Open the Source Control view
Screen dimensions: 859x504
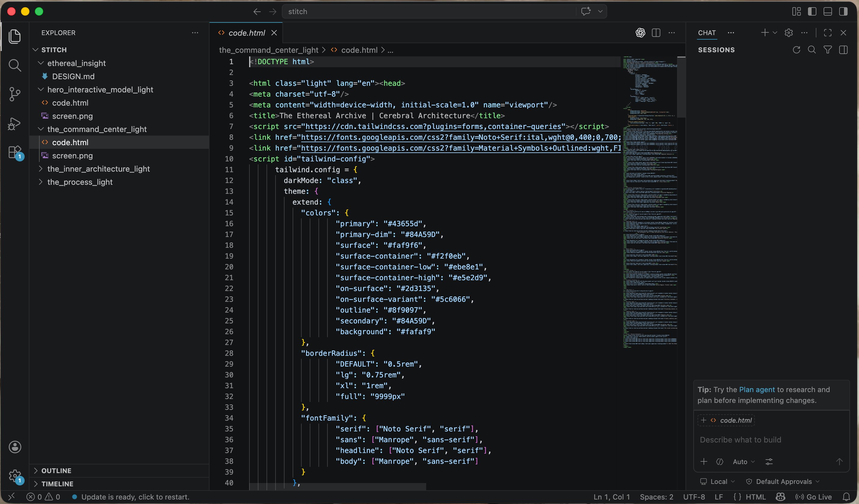(x=15, y=94)
